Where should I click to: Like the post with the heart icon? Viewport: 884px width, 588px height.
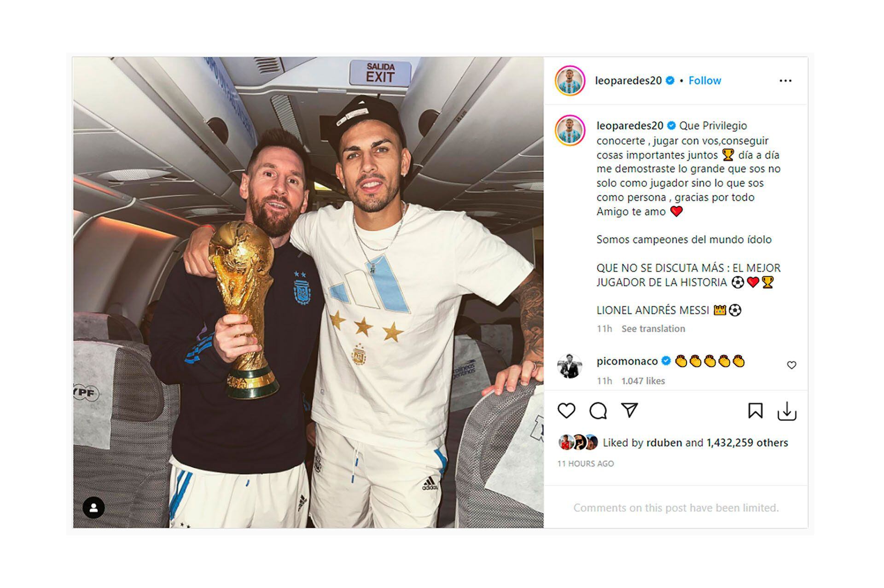(x=566, y=410)
